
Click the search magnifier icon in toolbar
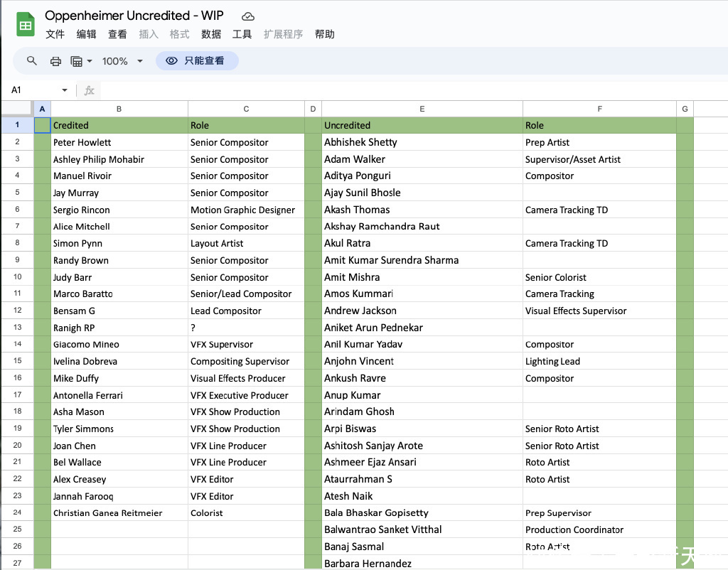point(32,61)
